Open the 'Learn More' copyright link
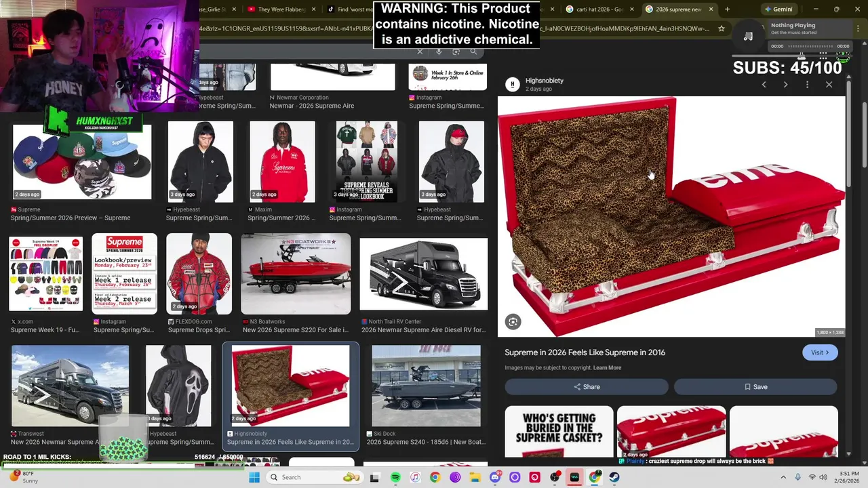 pos(607,367)
